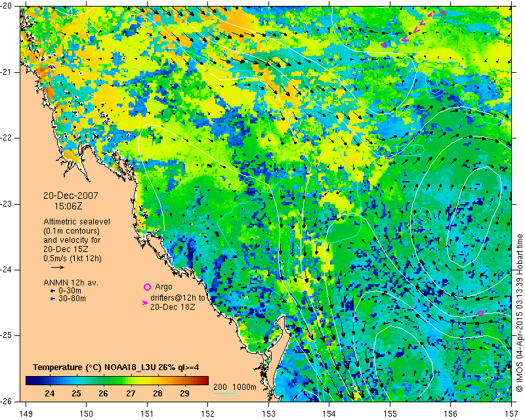
Task: Click the '(0.1m contours)' text
Action: point(72,231)
